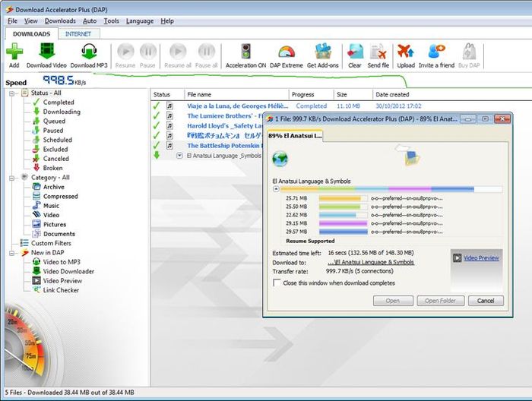Click the Buy DAP bag icon
Viewport: 532px width, 401px height.
click(469, 52)
